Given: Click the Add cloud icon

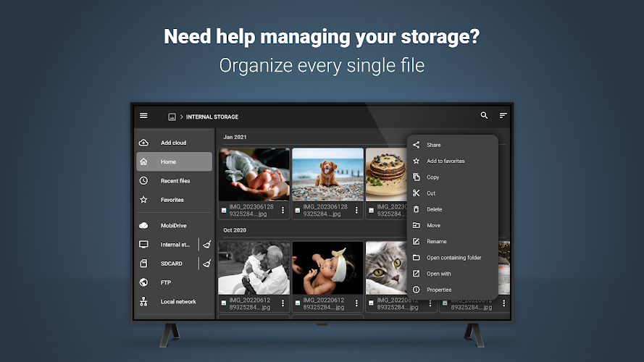Looking at the screenshot, I should click(143, 143).
